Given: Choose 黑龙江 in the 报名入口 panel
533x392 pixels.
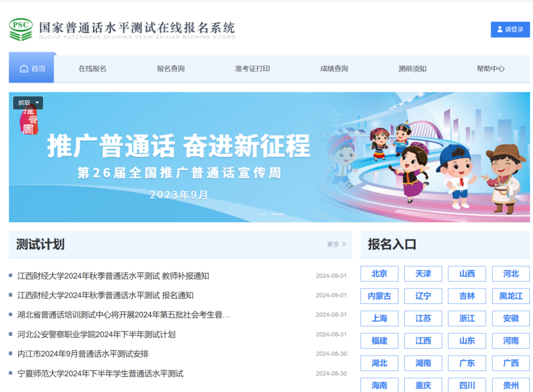Looking at the screenshot, I should tap(511, 296).
